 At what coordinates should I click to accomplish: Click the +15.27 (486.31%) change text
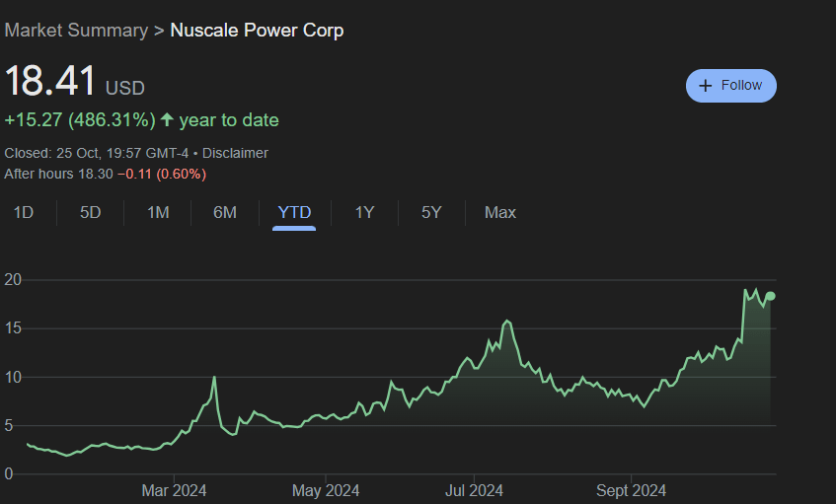80,120
